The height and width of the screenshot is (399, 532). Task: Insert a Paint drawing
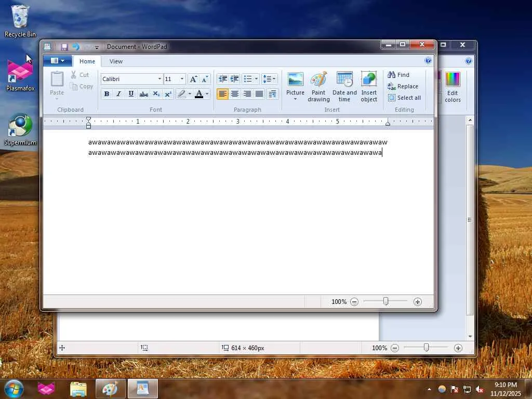318,87
